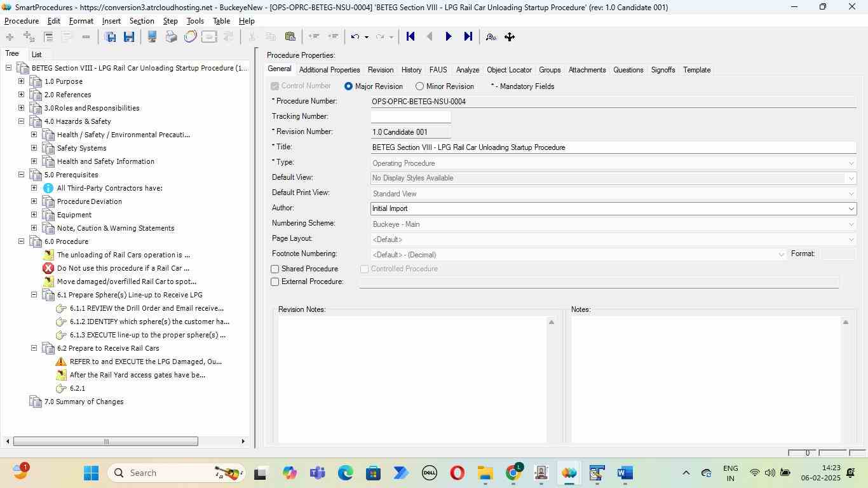
Task: Go to first item with the skip-back arrow
Action: pyautogui.click(x=410, y=37)
